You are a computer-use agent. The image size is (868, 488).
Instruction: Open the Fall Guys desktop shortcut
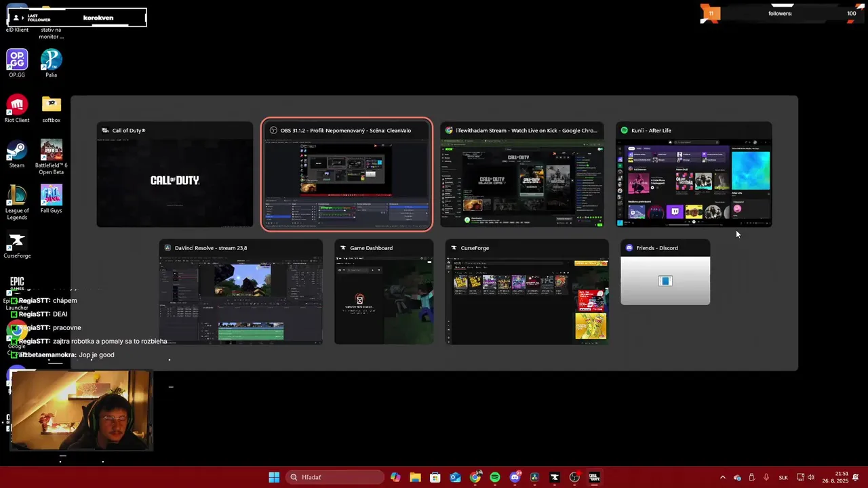pyautogui.click(x=52, y=199)
